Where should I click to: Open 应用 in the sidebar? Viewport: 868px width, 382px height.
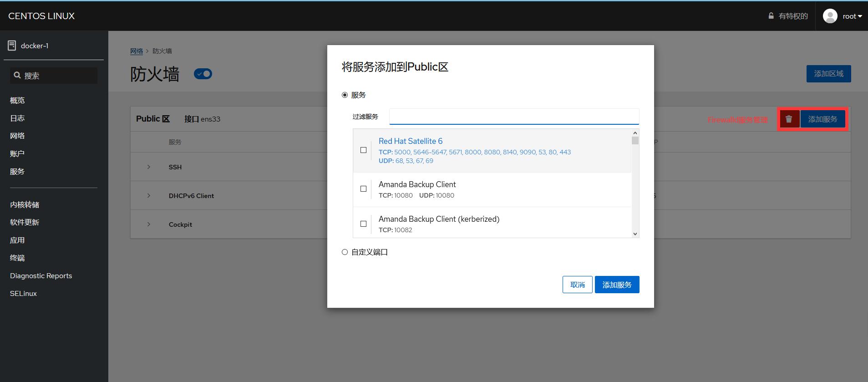coord(17,240)
